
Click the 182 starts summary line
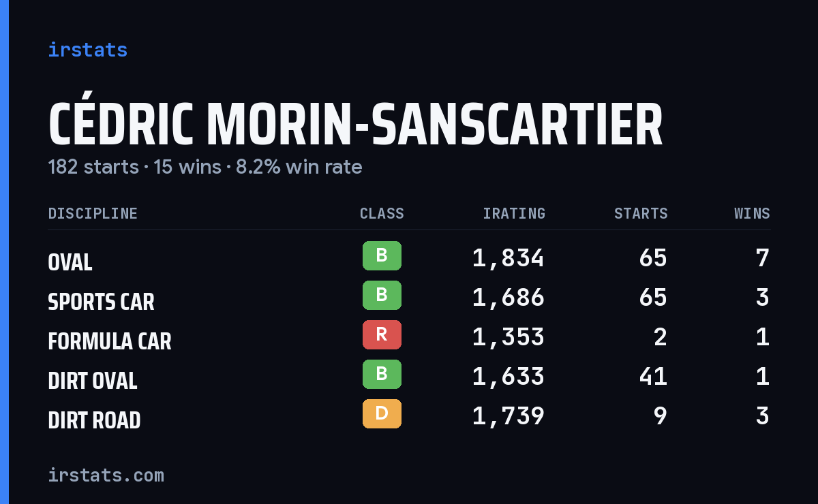click(205, 167)
